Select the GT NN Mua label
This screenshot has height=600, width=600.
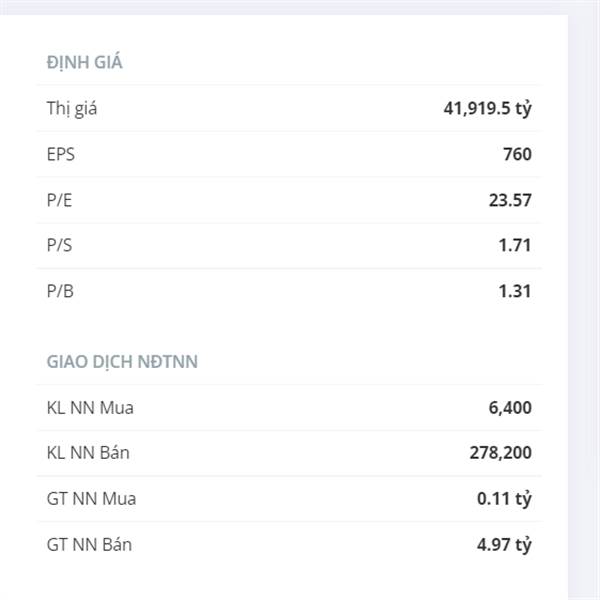(x=91, y=499)
